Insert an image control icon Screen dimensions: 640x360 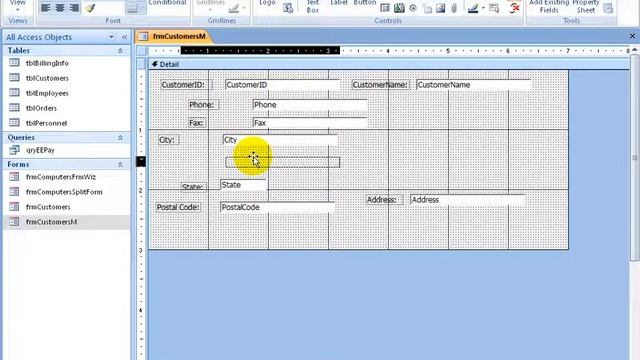pos(441,8)
